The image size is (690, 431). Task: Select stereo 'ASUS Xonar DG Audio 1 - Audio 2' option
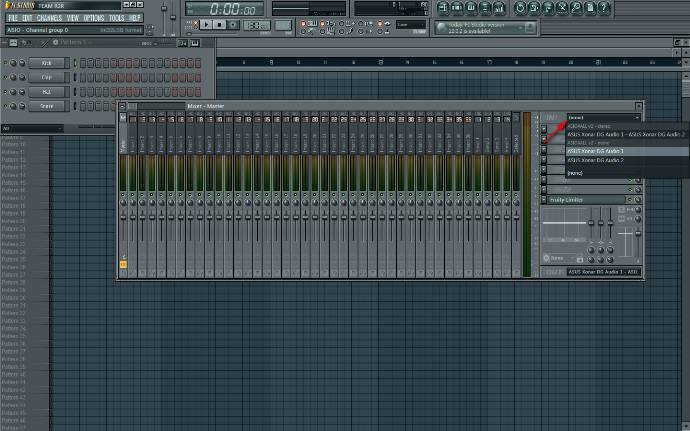(x=627, y=134)
